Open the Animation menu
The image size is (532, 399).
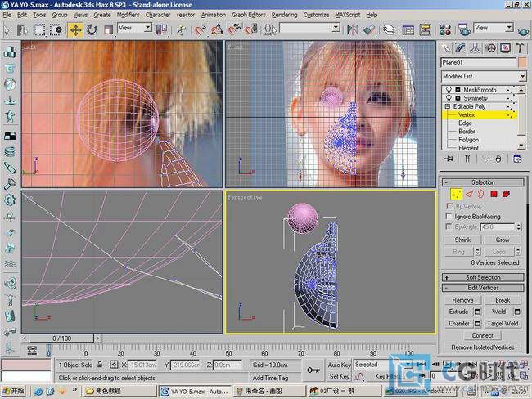(x=213, y=15)
